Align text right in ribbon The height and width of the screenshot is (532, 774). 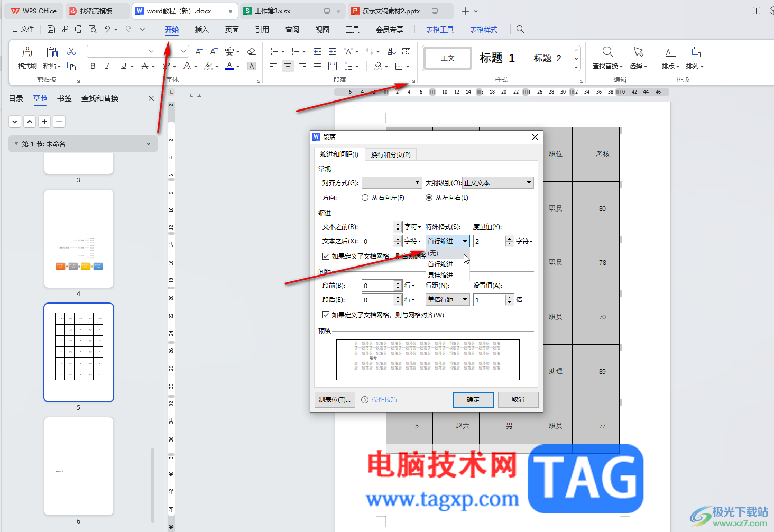pos(302,66)
